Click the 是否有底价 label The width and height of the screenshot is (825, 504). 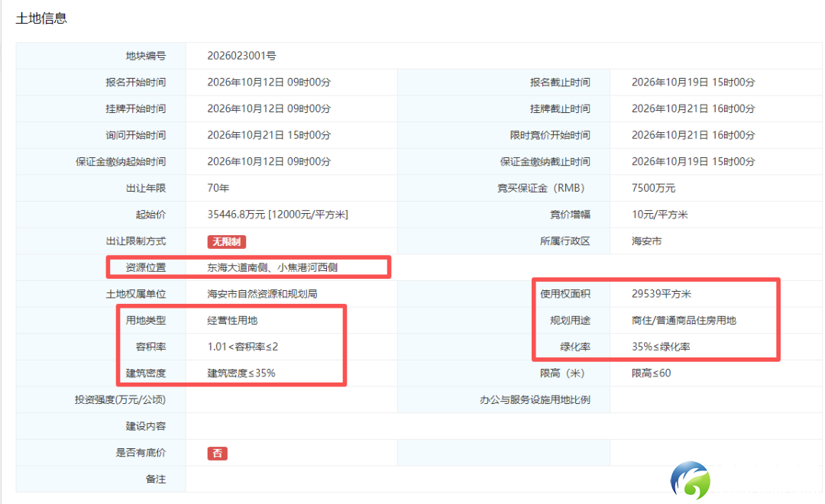click(x=141, y=452)
